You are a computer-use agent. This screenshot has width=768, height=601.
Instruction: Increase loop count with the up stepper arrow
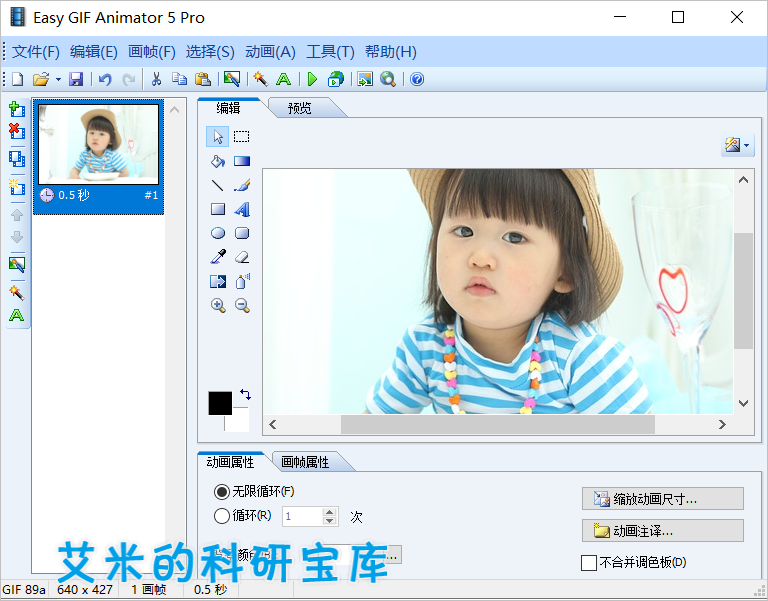tap(330, 511)
